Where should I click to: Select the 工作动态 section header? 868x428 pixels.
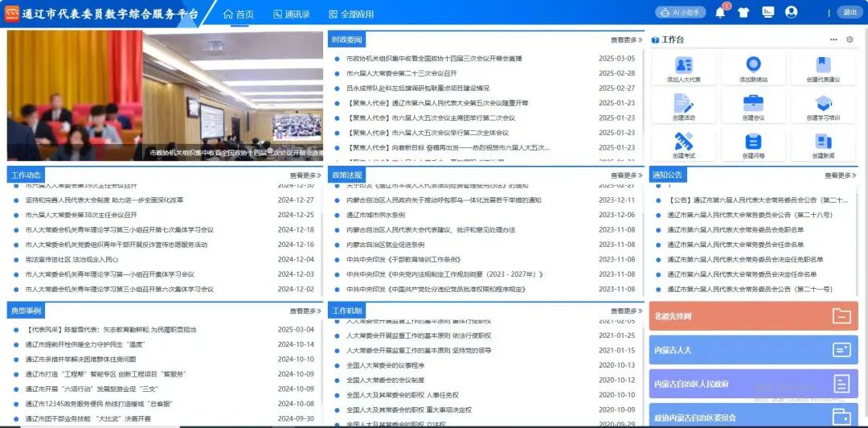coord(26,175)
